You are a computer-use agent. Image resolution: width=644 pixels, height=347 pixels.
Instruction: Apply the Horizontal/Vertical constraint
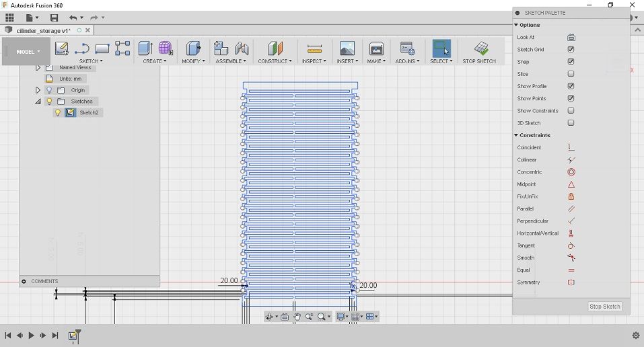click(571, 233)
